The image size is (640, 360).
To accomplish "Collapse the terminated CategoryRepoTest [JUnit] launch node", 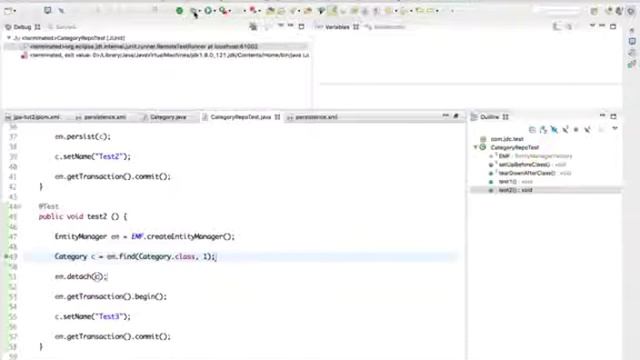I will tap(9, 38).
